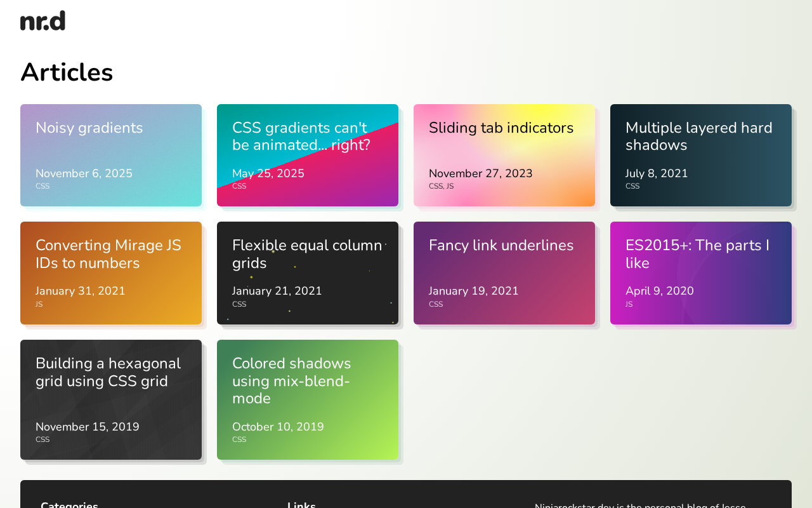The height and width of the screenshot is (508, 812).
Task: Open the Noisy gradients article
Action: pos(89,128)
